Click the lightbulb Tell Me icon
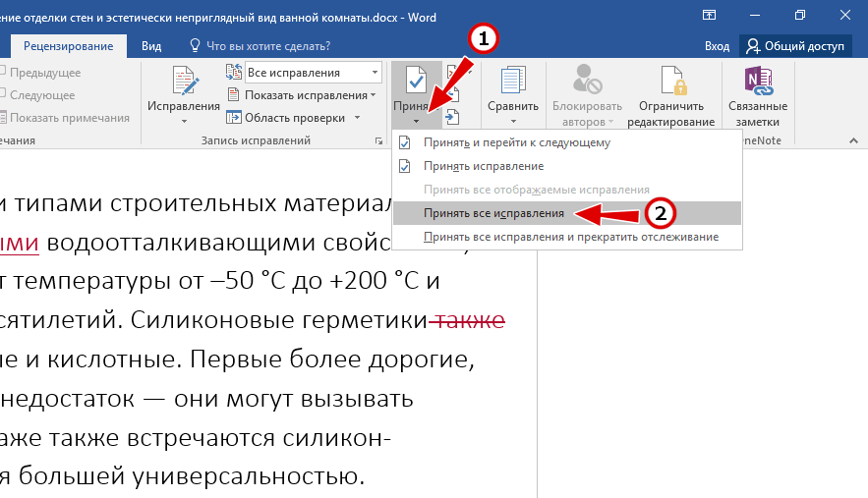 tap(195, 46)
